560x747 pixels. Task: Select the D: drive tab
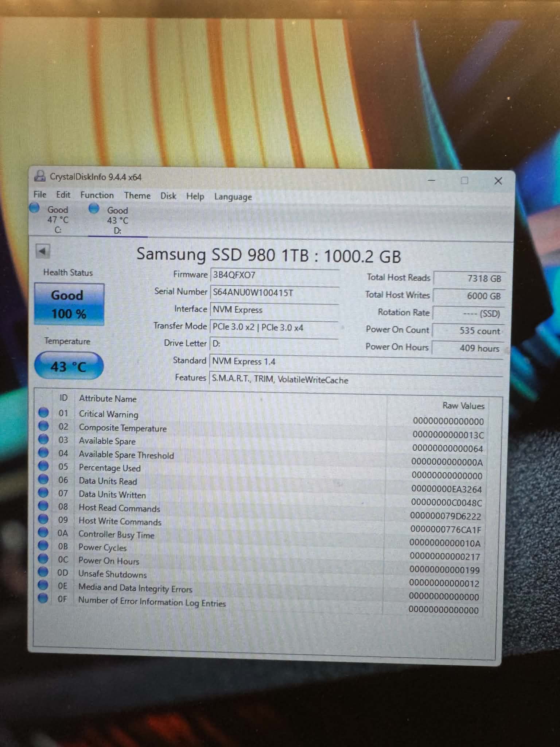tap(117, 220)
